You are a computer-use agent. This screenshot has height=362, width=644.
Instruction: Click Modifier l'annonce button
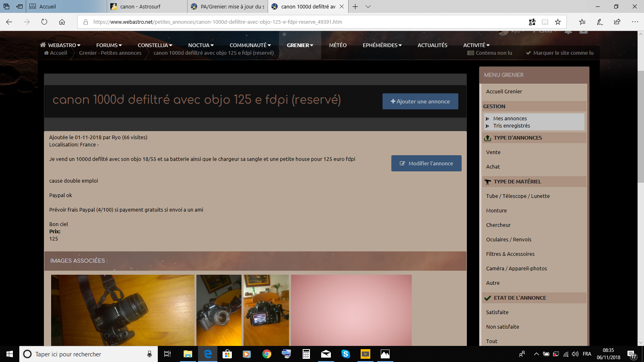426,163
